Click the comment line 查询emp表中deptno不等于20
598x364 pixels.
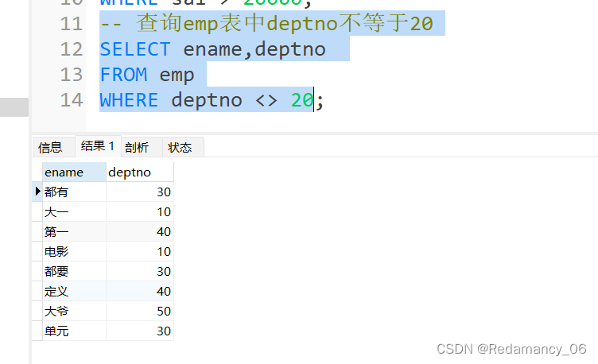coord(266,23)
